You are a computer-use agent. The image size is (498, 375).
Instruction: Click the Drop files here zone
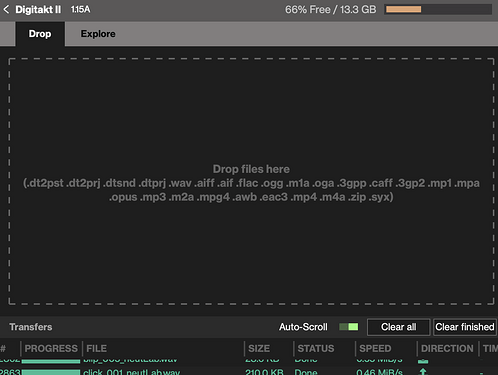(x=251, y=182)
